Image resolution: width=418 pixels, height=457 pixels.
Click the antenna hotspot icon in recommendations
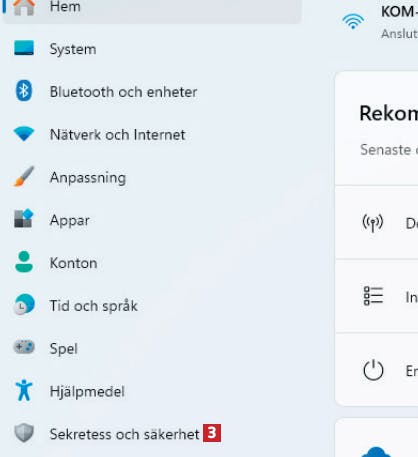373,223
